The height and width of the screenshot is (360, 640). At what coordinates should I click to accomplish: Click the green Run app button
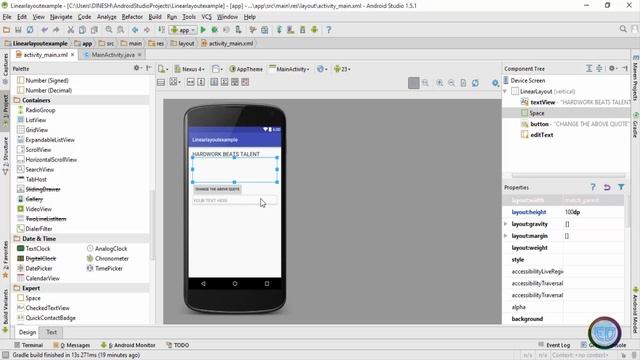203,30
